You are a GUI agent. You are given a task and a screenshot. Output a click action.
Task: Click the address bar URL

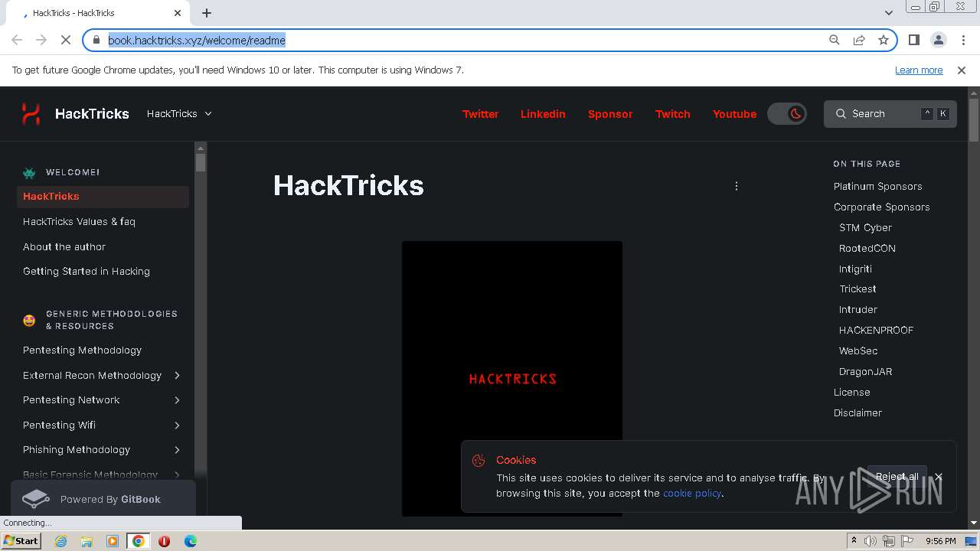pyautogui.click(x=197, y=41)
